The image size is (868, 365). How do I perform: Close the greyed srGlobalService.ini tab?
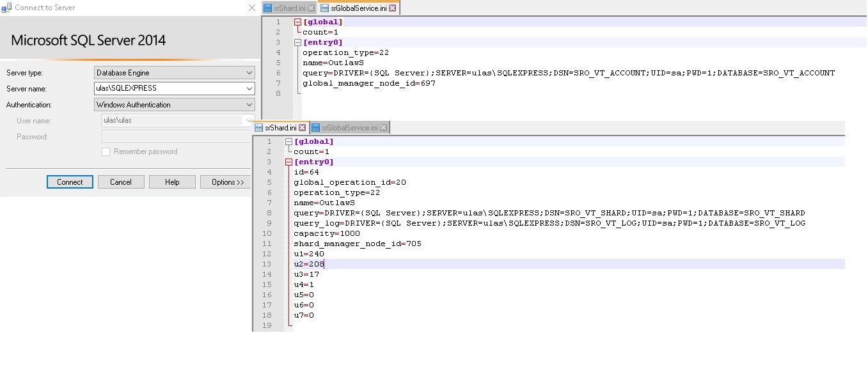coord(384,128)
